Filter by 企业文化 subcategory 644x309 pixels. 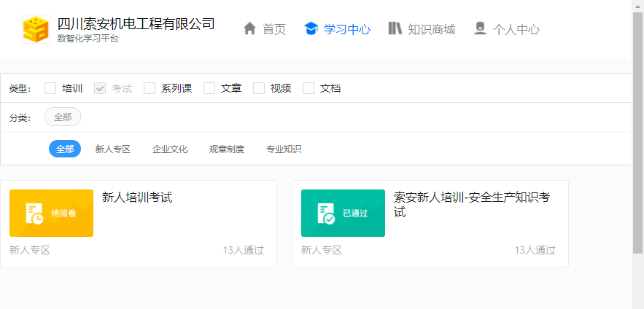pos(170,149)
